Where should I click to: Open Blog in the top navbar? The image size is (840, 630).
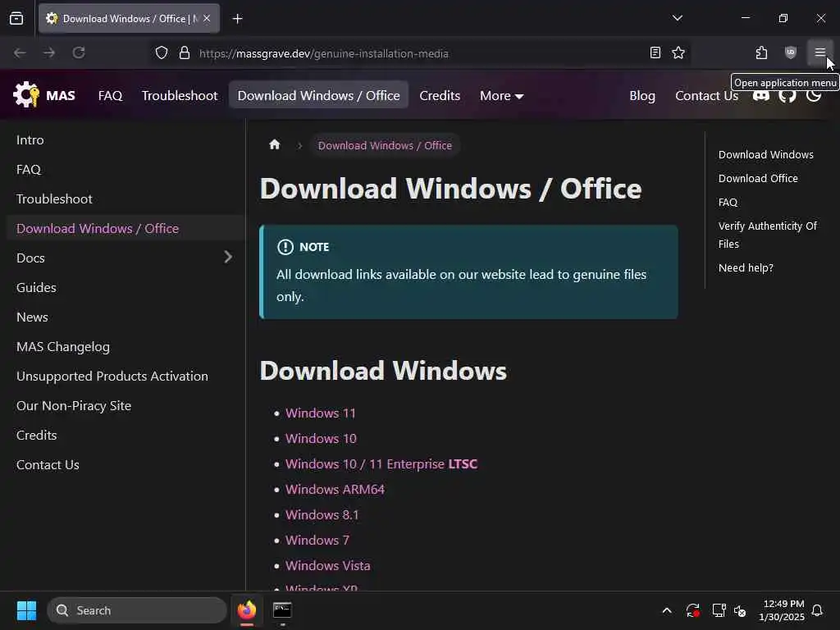641,95
